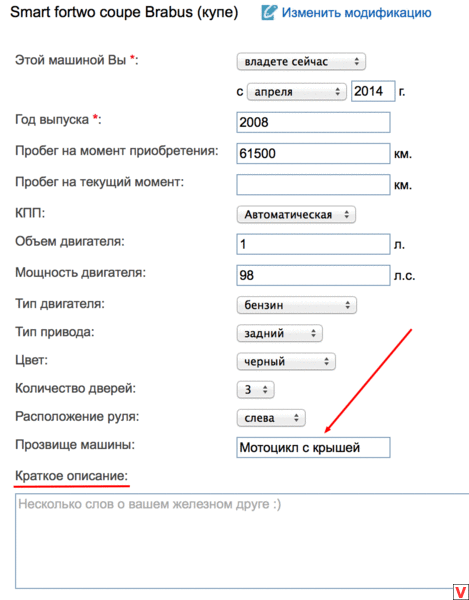Screen dimensions: 469x600
Task: Click inside the Краткое описание text area
Action: pyautogui.click(x=242, y=541)
